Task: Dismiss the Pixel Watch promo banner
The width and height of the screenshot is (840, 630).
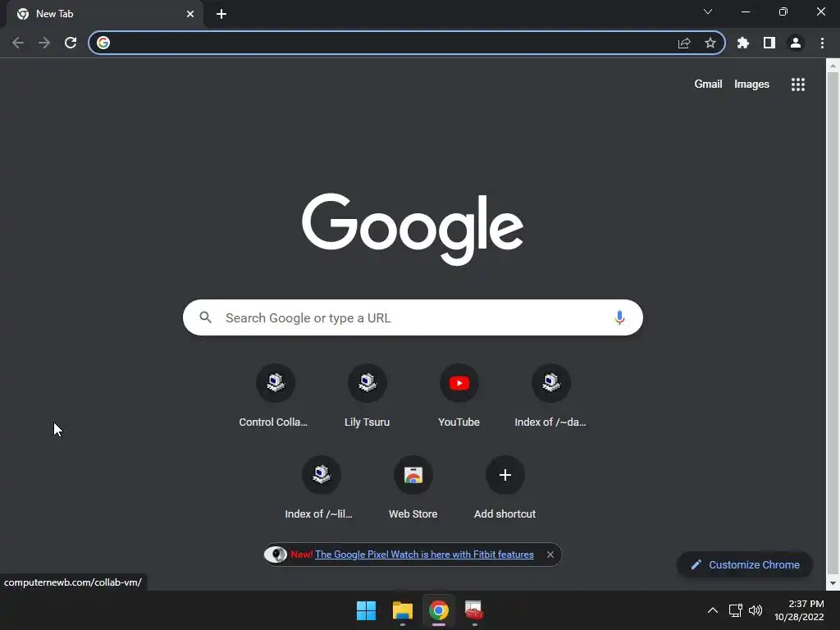Action: pyautogui.click(x=550, y=555)
